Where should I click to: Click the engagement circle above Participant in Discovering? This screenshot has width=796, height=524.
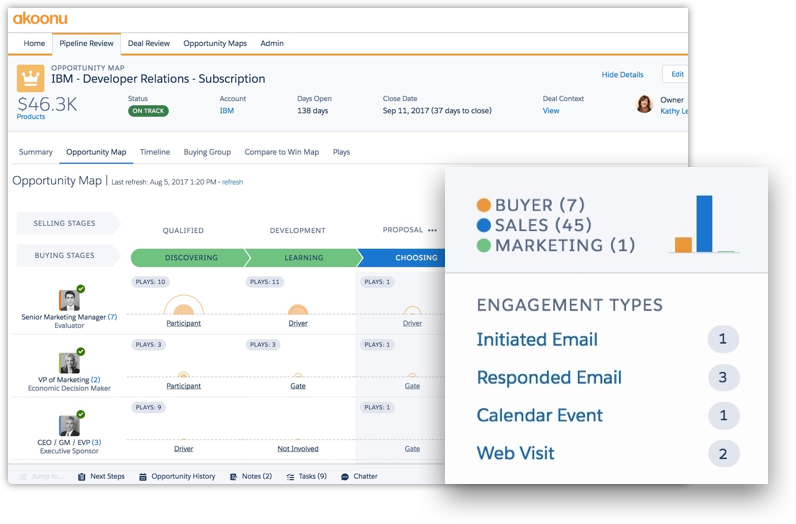tap(184, 305)
